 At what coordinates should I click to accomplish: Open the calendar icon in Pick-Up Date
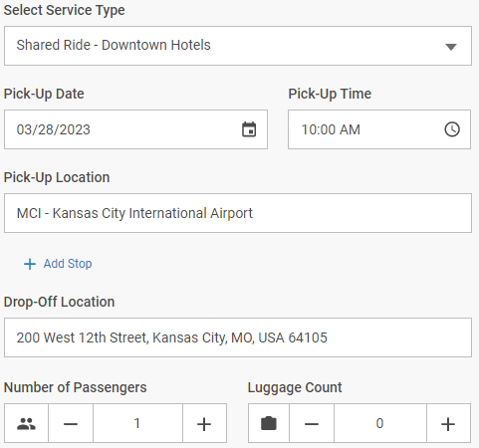point(249,129)
